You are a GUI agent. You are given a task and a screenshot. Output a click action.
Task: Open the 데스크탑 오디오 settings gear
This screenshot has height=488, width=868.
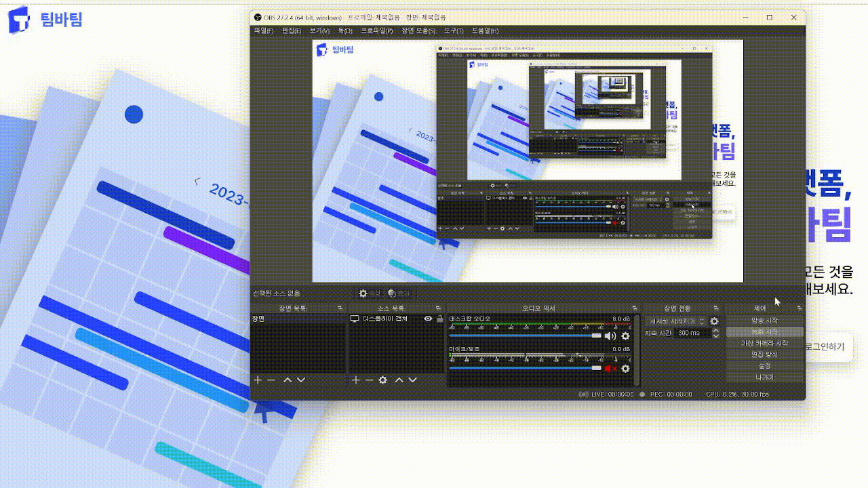[625, 335]
